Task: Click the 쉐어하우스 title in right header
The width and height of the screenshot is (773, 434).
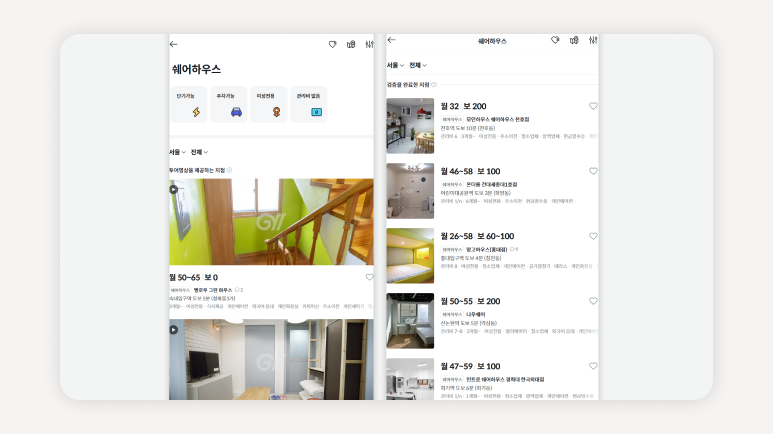Action: click(492, 41)
